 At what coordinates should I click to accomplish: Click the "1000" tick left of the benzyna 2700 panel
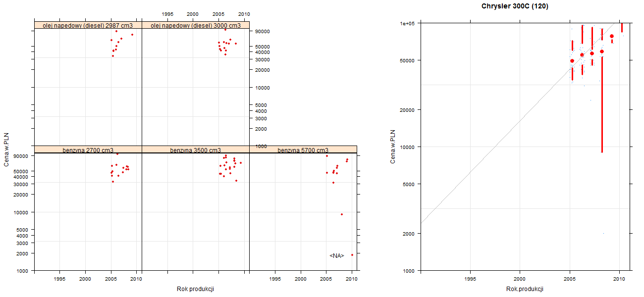click(x=23, y=271)
